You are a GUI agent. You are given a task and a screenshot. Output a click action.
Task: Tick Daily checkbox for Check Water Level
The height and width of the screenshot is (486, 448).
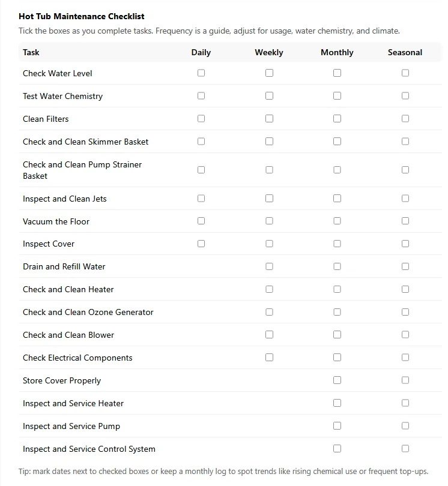(x=201, y=73)
